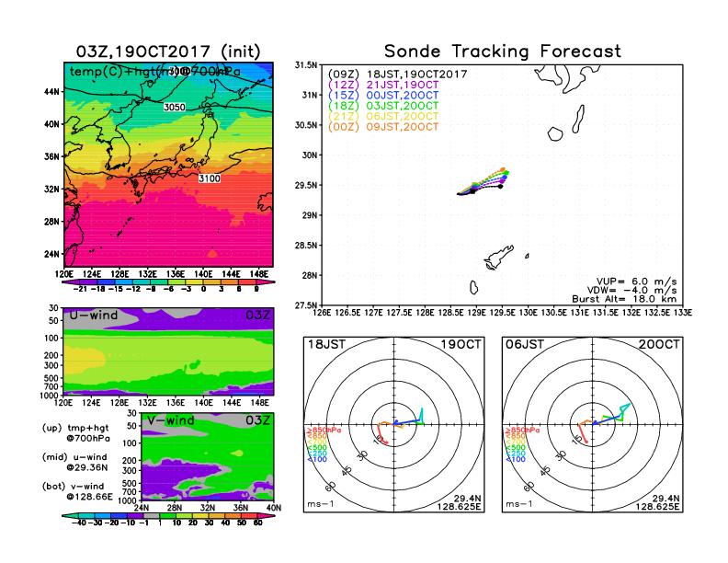Screen dimensions: 728x563
Task: Open the 700hPa temperature map panel
Action: (x=168, y=165)
